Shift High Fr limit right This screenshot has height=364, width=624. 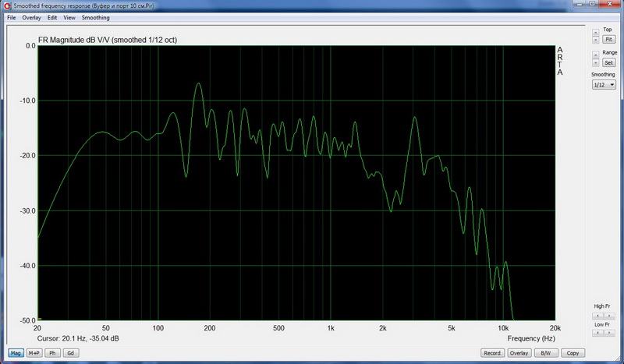coord(609,316)
